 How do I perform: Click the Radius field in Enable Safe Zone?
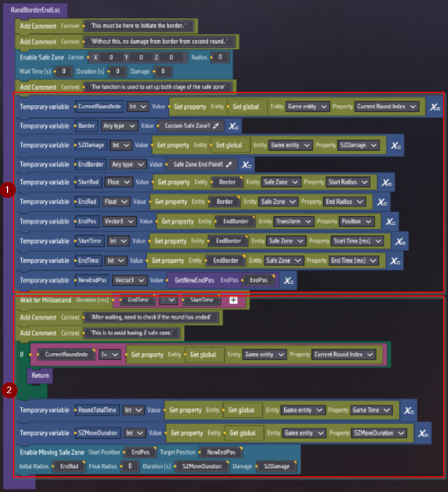click(x=220, y=57)
